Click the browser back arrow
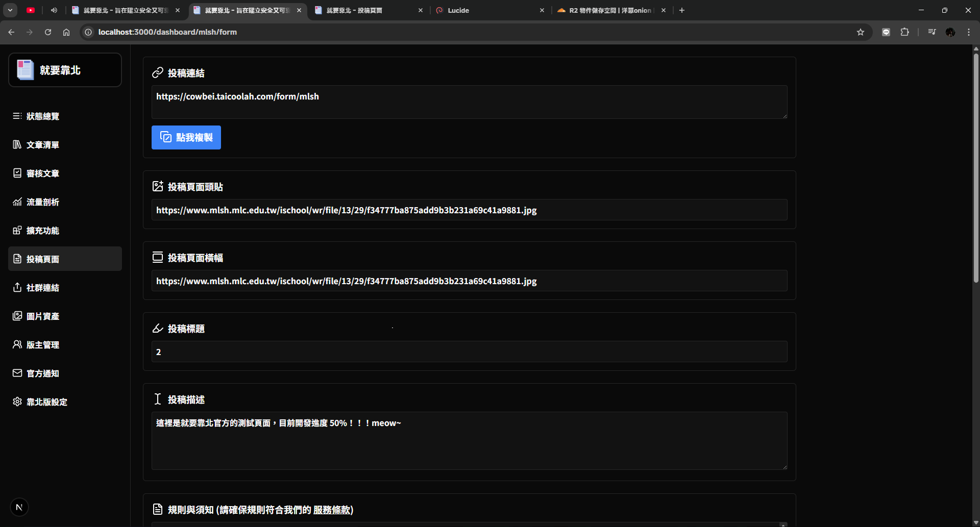Image resolution: width=980 pixels, height=527 pixels. coord(11,32)
